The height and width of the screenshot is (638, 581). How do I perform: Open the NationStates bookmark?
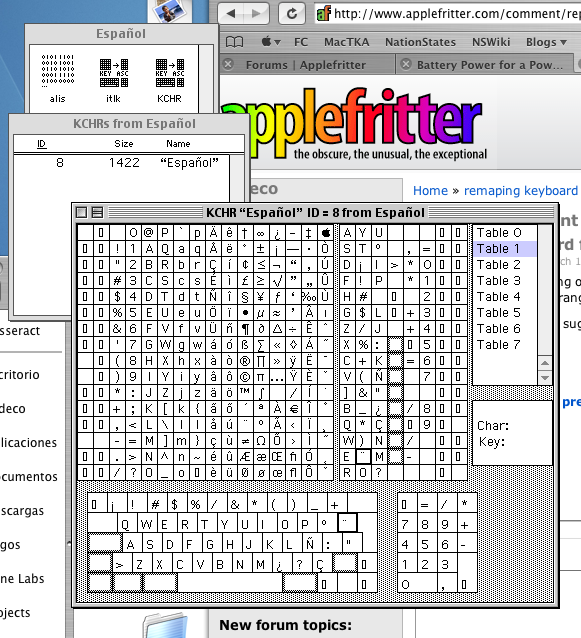(x=420, y=42)
